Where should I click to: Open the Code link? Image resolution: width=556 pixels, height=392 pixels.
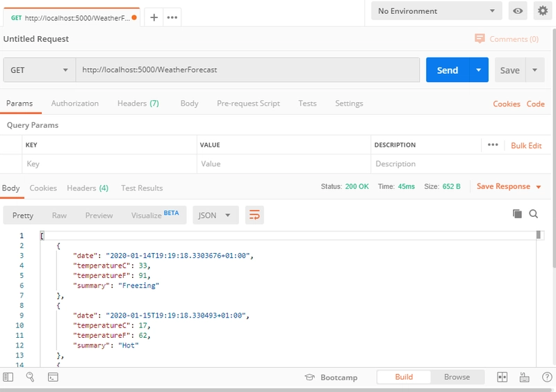coord(535,104)
